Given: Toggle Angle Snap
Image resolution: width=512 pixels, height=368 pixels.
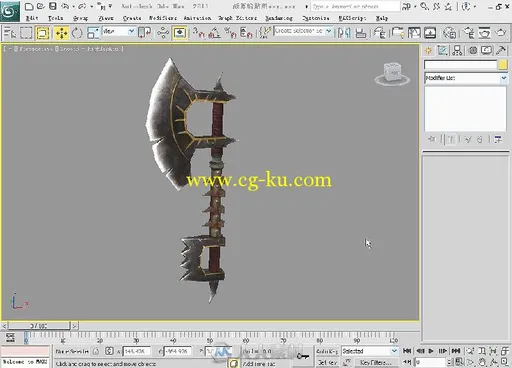Looking at the screenshot, I should [214, 33].
